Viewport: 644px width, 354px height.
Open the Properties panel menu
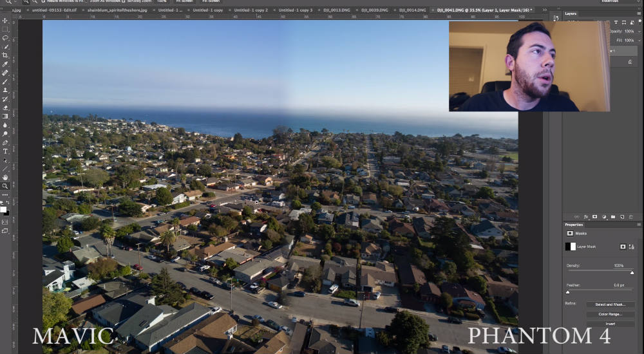(x=639, y=225)
